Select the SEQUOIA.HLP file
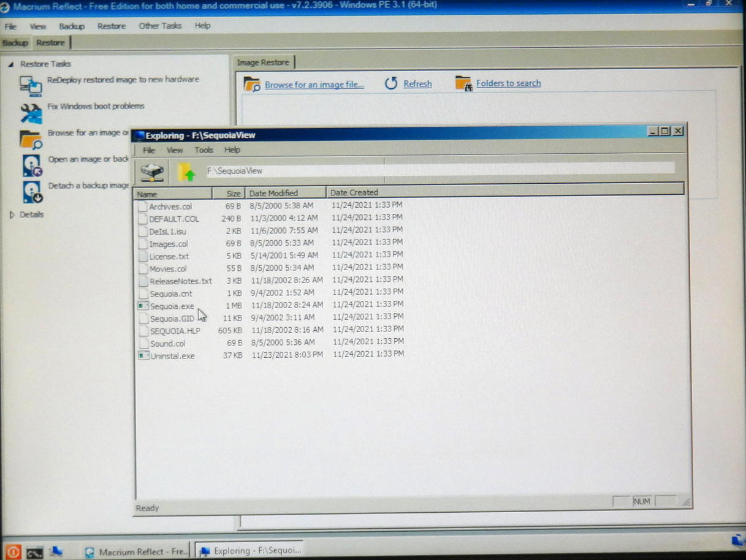The width and height of the screenshot is (746, 560). 175,331
